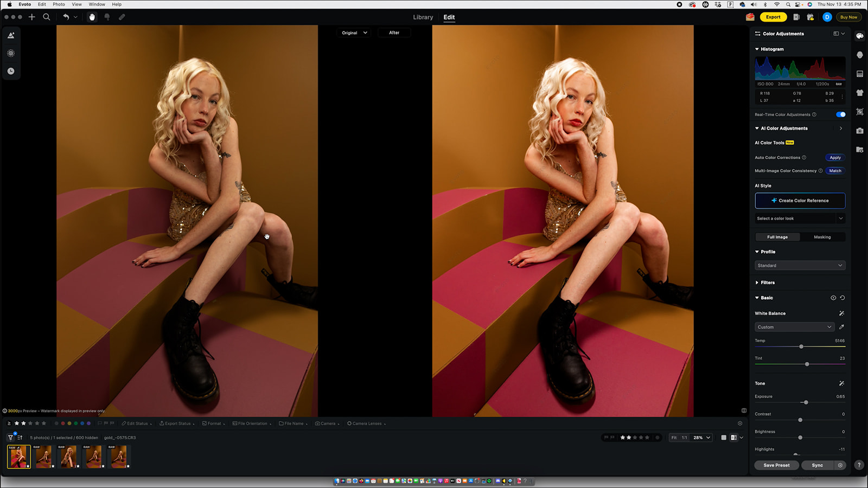Open the history clock icon in left sidebar
The height and width of the screenshot is (488, 868).
pyautogui.click(x=11, y=70)
